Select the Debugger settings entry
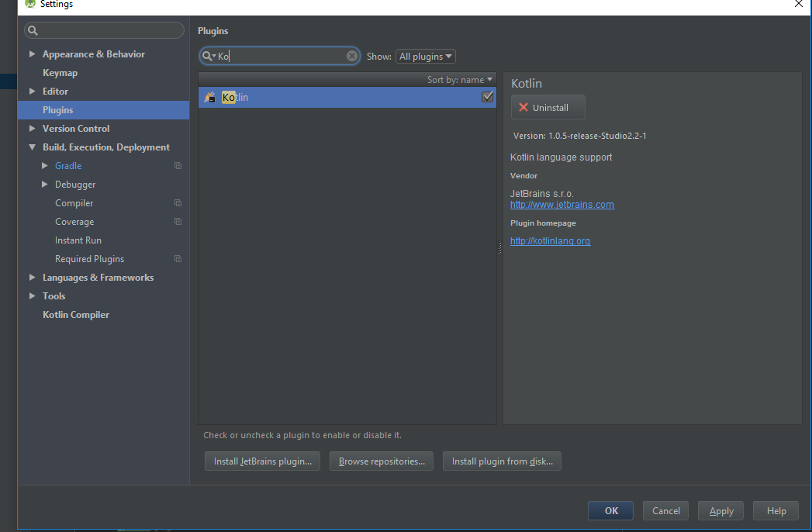812x532 pixels. [75, 185]
